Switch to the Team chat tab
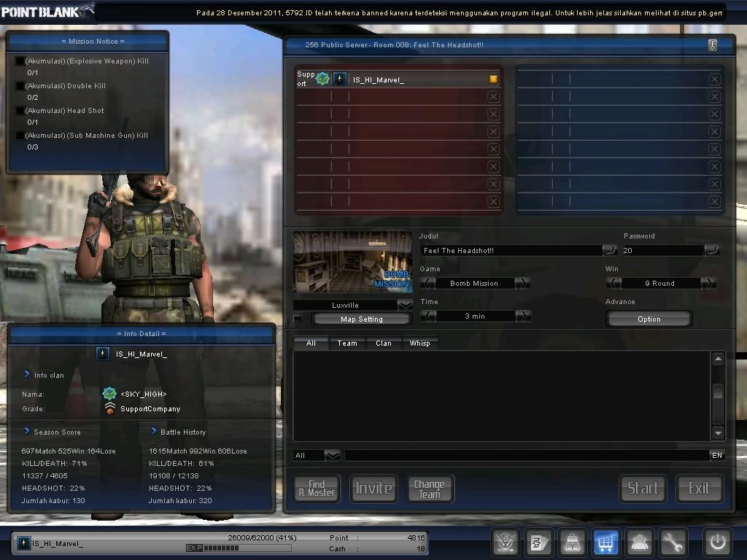This screenshot has width=747, height=560. pyautogui.click(x=347, y=343)
